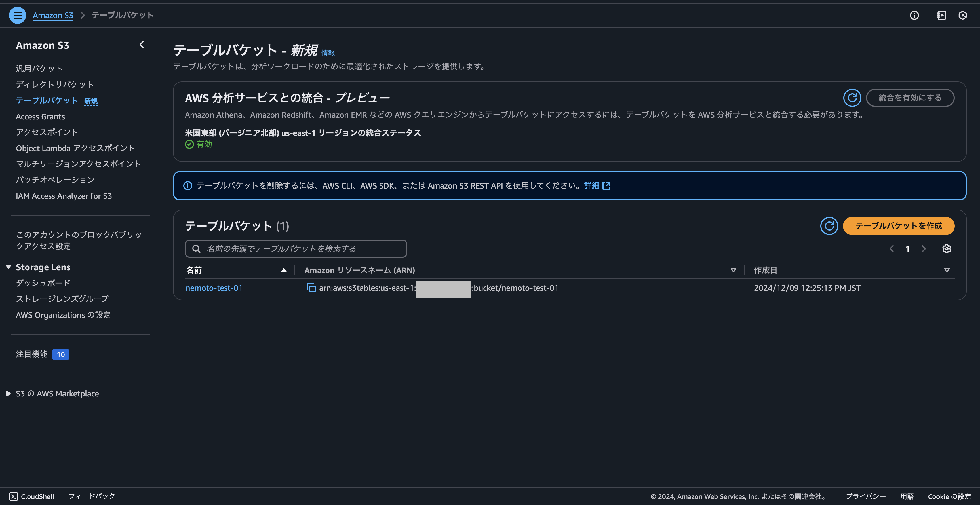Select テーブルバケット in the sidebar
Screen dimensions: 980x505
coord(47,100)
